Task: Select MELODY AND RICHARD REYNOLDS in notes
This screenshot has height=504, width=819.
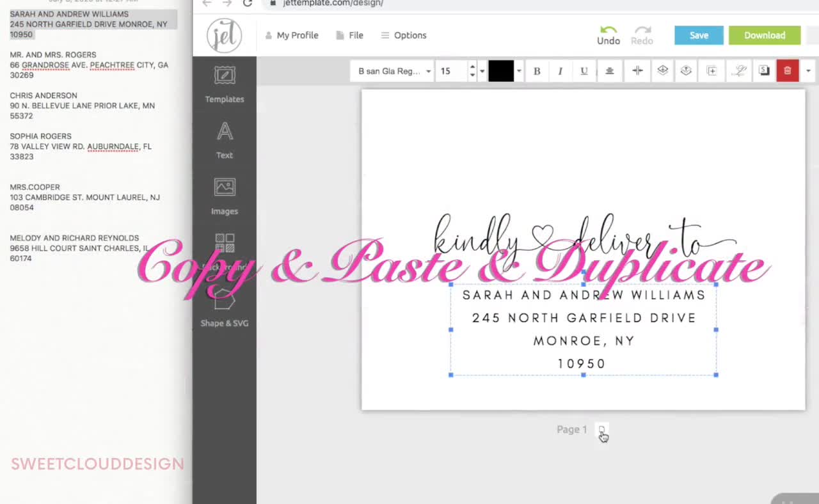Action: pyautogui.click(x=74, y=238)
